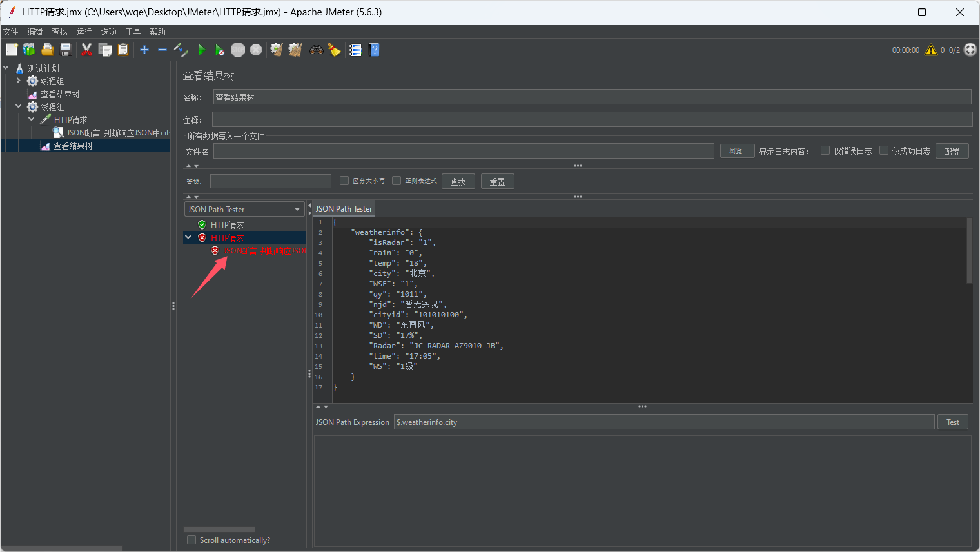The width and height of the screenshot is (980, 552).
Task: Paste element using clipboard icon
Action: (123, 50)
